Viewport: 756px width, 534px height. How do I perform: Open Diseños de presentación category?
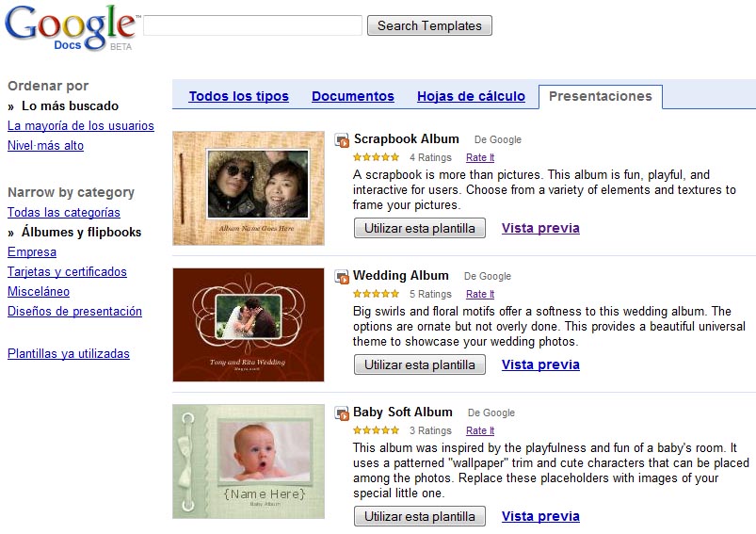pos(74,311)
